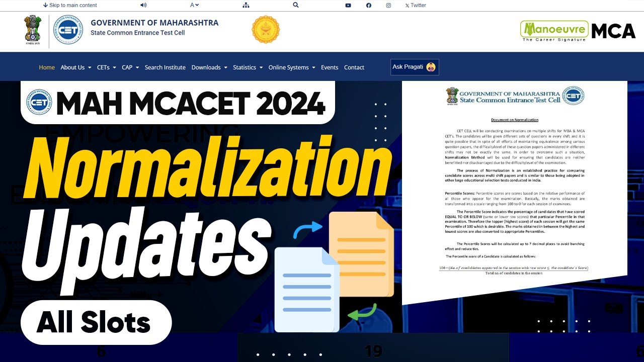The image size is (644, 362).
Task: Click Government of Maharashtra title text
Action: (154, 23)
